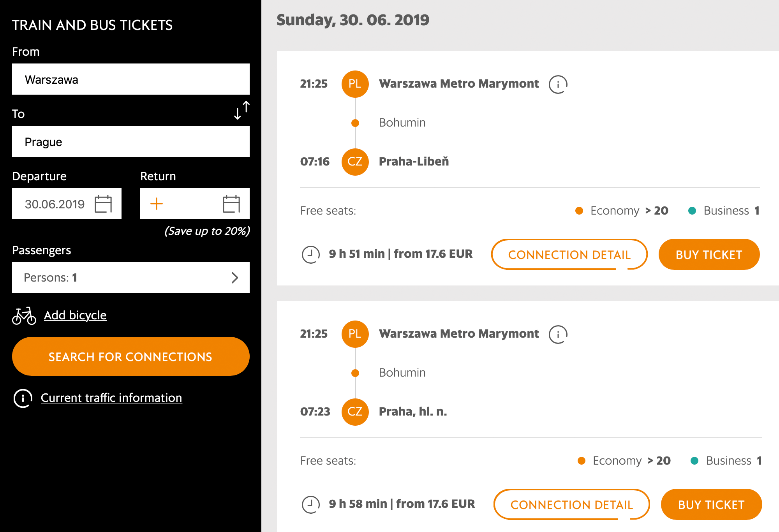Viewport: 779px width, 532px height.
Task: Open the Departure date calendar icon
Action: 103,204
